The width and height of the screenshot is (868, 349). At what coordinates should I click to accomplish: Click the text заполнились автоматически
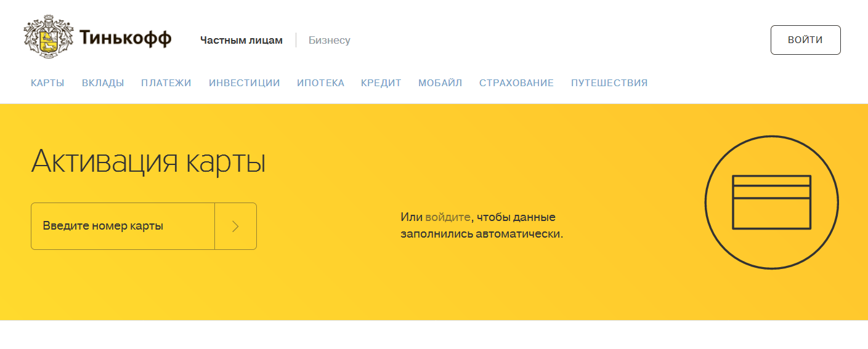(482, 235)
